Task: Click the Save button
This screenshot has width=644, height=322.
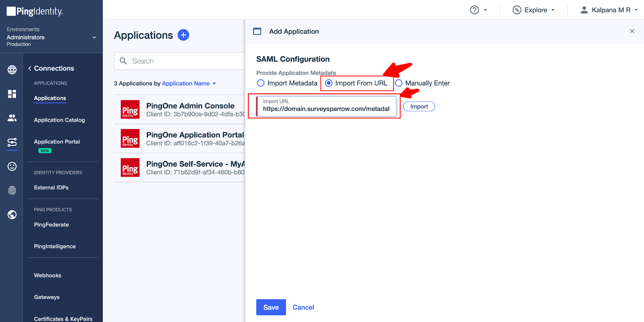Action: point(271,307)
